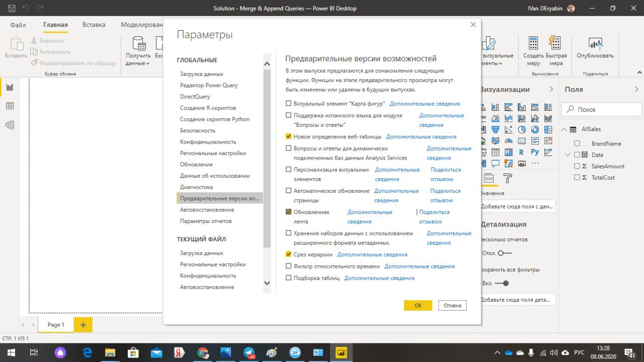This screenshot has height=362, width=644.
Task: Open Редактор Power Query settings section
Action: [209, 85]
